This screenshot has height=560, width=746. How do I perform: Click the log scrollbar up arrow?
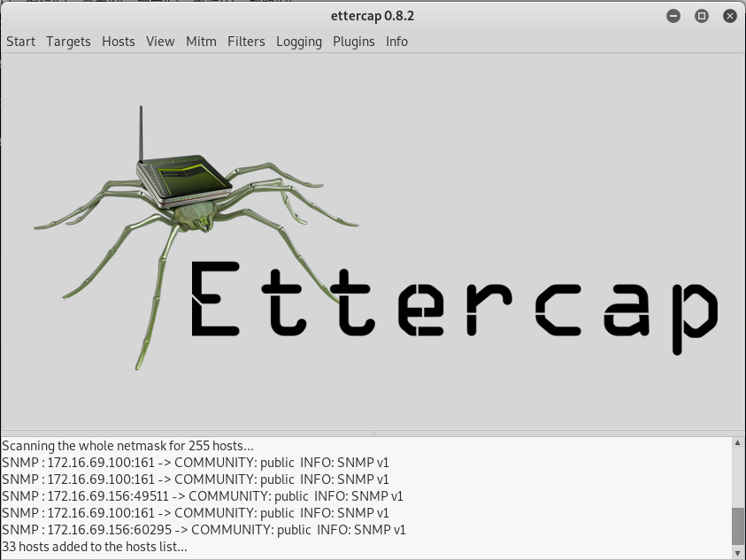tap(737, 442)
